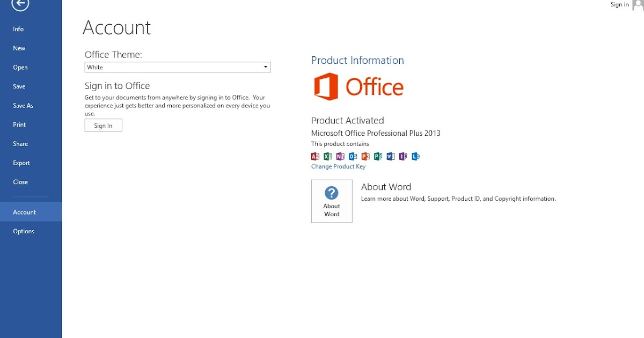Click the Publisher app icon

click(378, 157)
